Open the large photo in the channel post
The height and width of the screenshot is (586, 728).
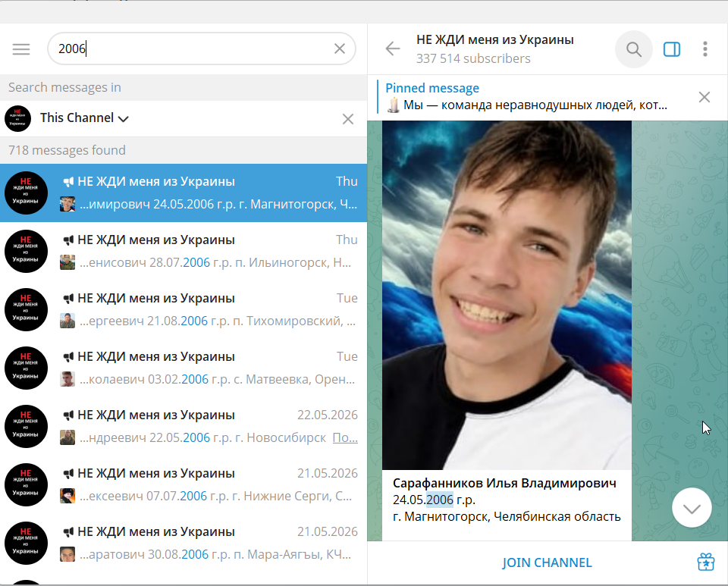click(x=507, y=295)
